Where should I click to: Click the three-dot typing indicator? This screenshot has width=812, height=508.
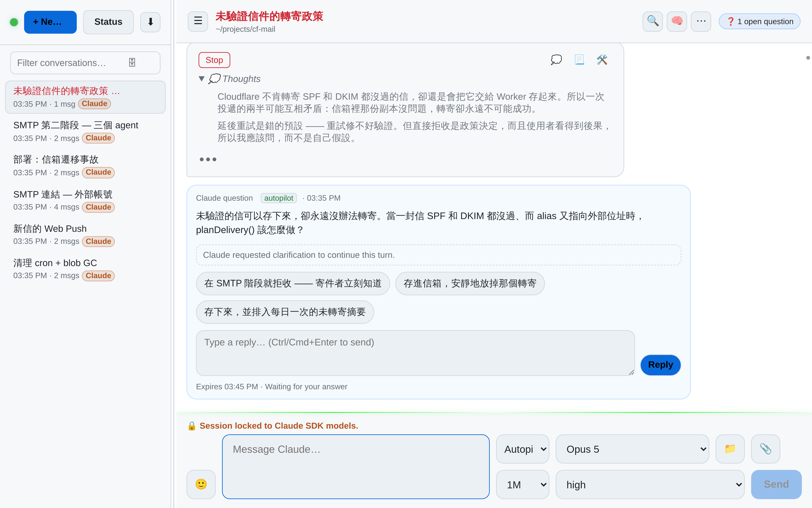208,159
